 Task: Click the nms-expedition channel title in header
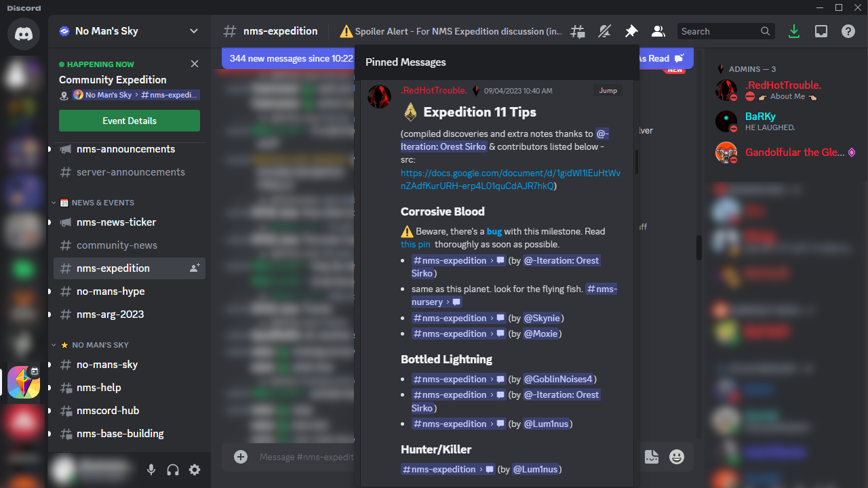click(280, 31)
